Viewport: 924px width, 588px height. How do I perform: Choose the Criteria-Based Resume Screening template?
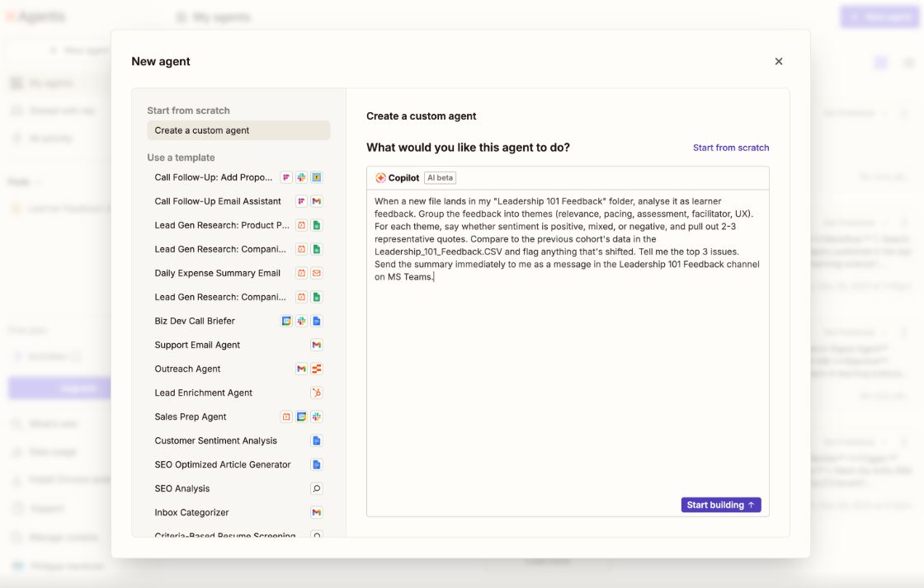[221, 536]
